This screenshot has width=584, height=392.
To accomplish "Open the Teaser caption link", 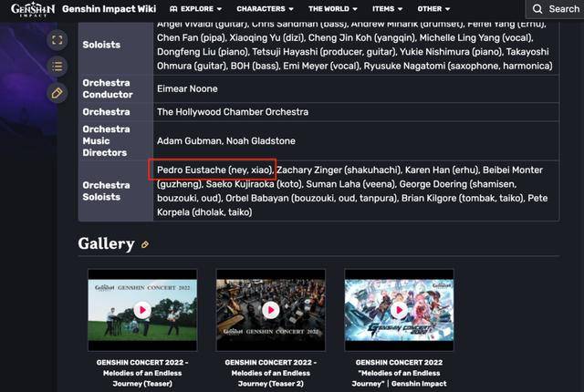I will (x=142, y=373).
